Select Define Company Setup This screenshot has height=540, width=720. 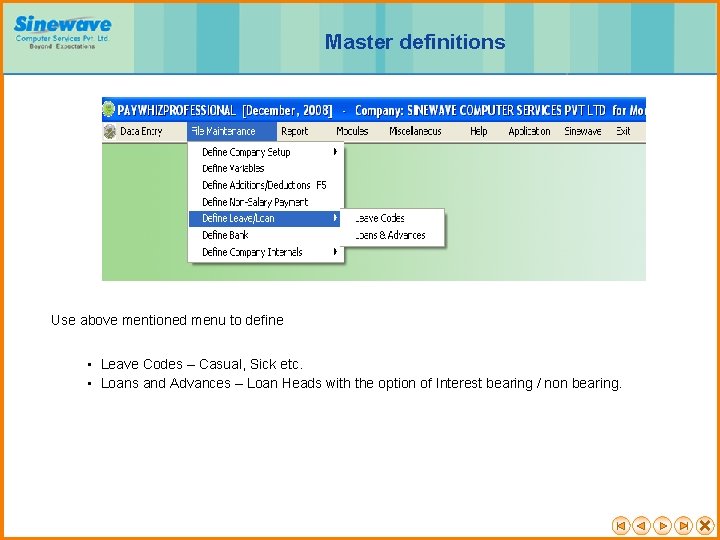click(x=266, y=152)
